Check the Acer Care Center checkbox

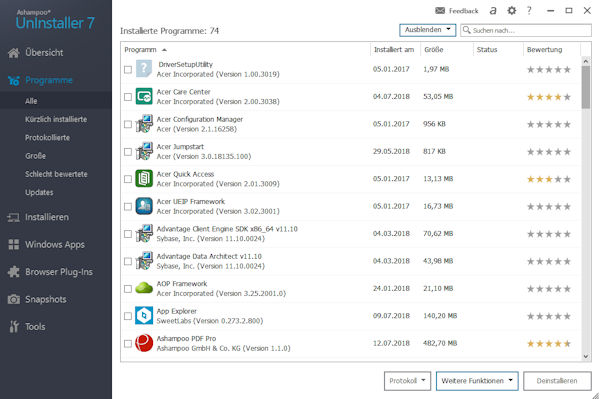click(x=128, y=97)
